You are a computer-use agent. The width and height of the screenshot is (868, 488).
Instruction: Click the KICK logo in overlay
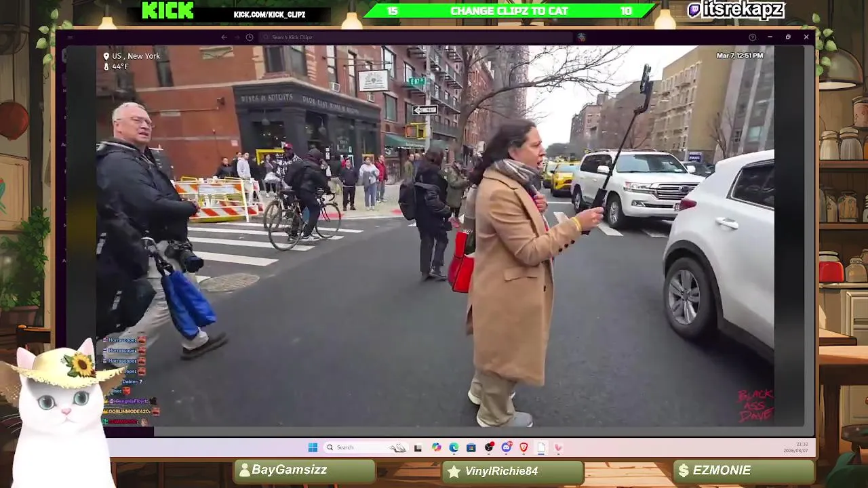coord(167,11)
